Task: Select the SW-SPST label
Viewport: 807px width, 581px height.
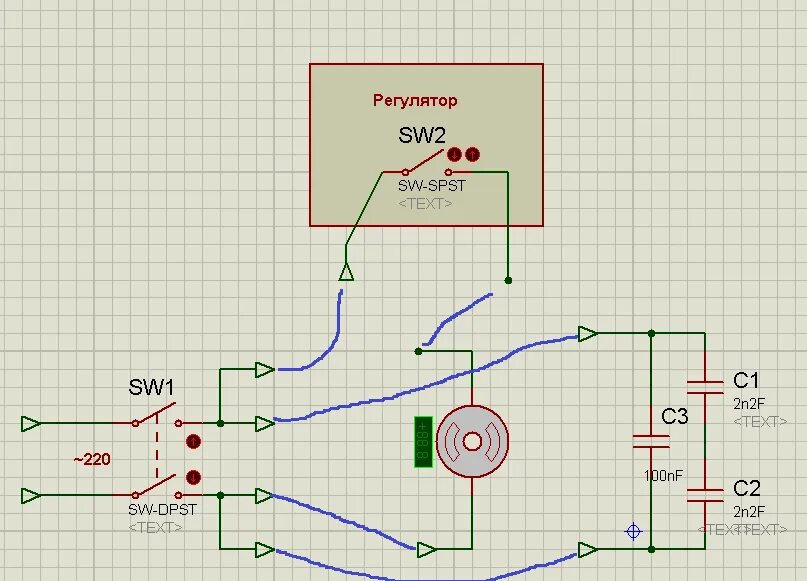Action: coord(431,186)
